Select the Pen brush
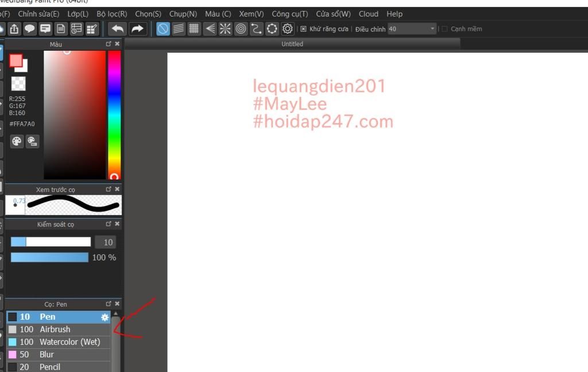The width and height of the screenshot is (588, 372). 59,317
